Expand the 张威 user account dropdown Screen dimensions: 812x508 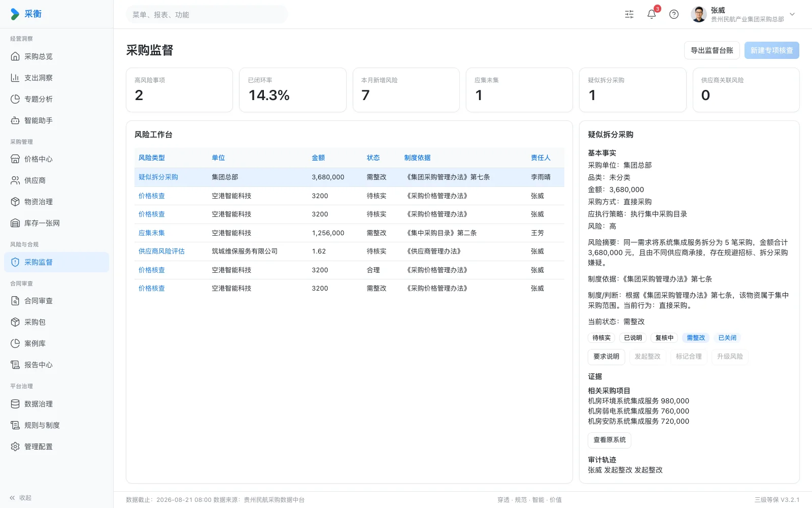[743, 14]
